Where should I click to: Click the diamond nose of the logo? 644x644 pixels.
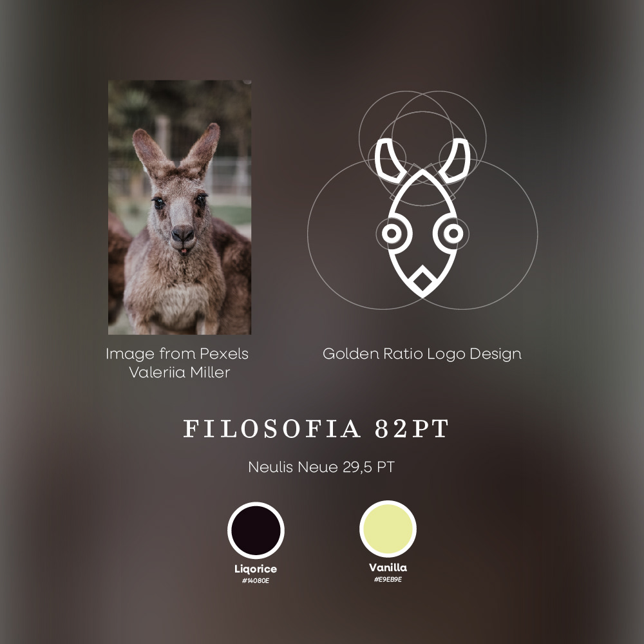click(x=422, y=281)
